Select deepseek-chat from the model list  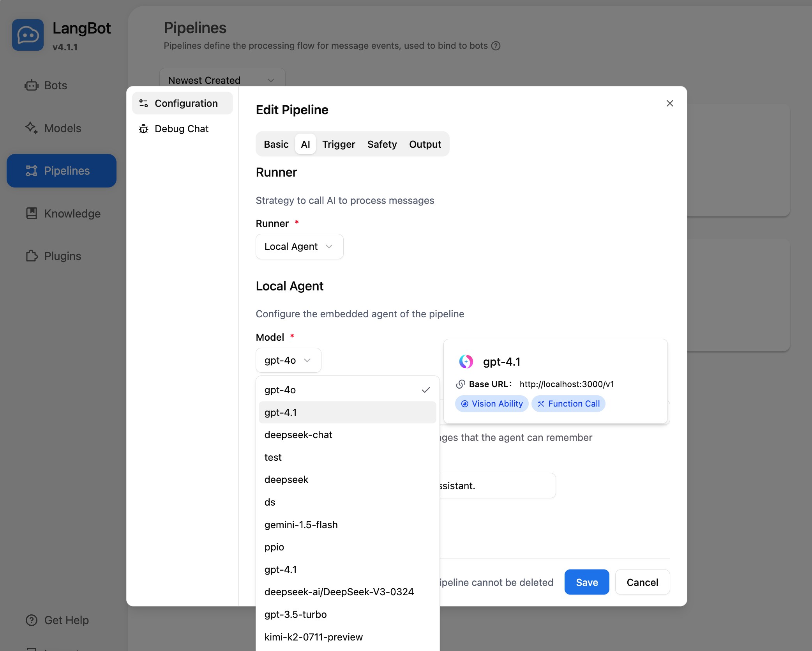tap(298, 435)
